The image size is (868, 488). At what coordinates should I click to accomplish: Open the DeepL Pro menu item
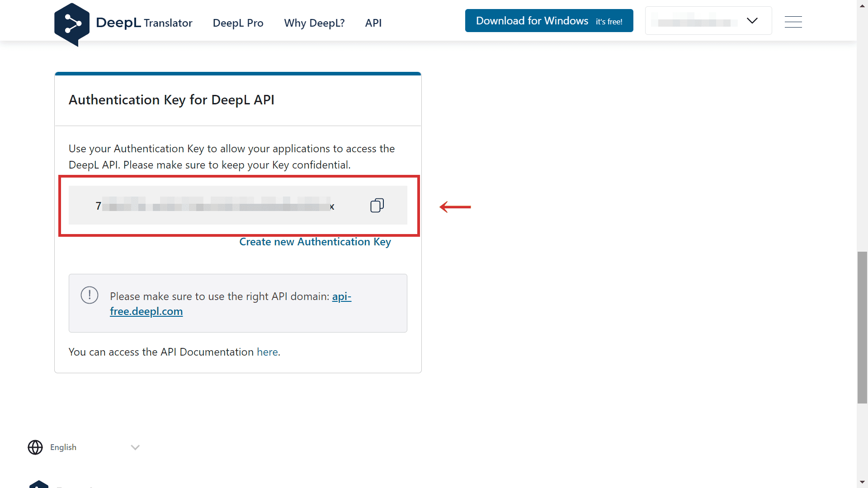coord(238,23)
